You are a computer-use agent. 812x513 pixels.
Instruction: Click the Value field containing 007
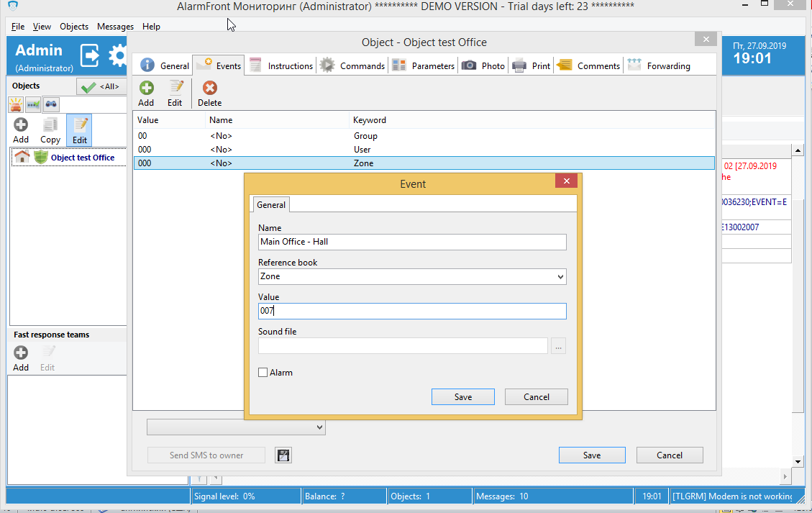[412, 311]
